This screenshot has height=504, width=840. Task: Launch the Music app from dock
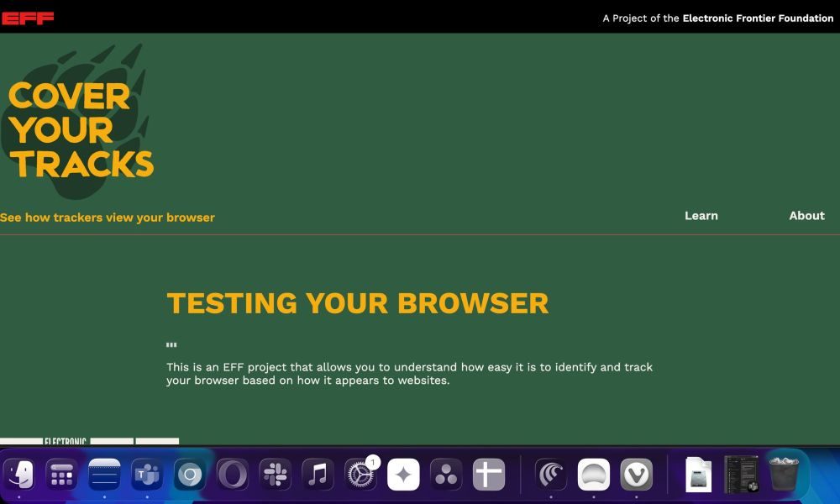pos(318,475)
